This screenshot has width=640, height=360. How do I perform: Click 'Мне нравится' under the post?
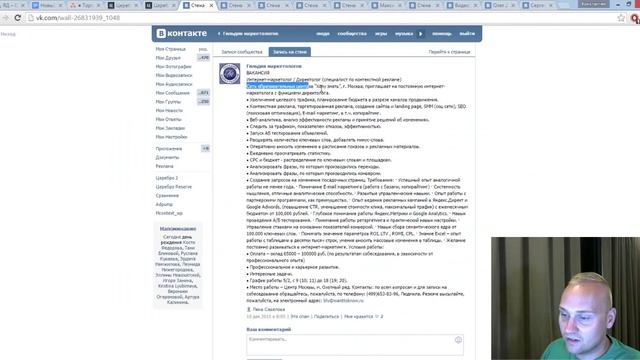(x=358, y=316)
